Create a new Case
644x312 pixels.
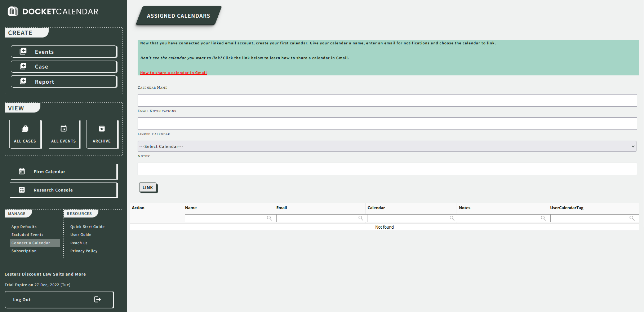pyautogui.click(x=64, y=67)
